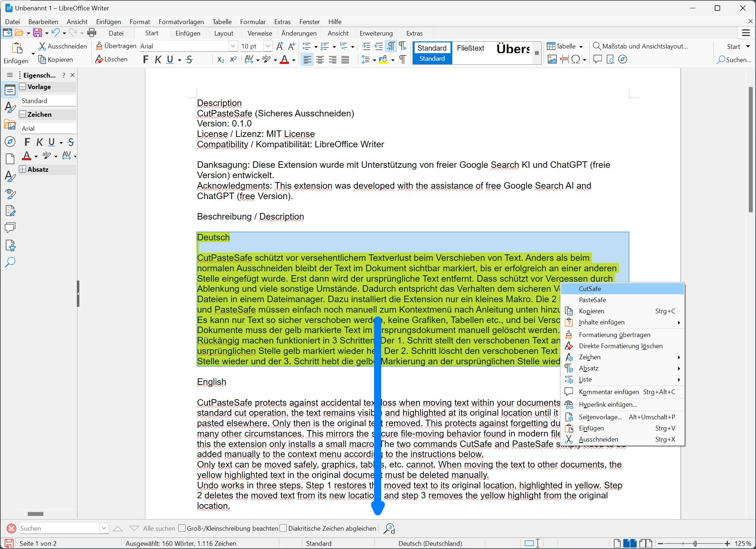Increase paragraph indent icon
The height and width of the screenshot is (549, 756).
[x=366, y=46]
